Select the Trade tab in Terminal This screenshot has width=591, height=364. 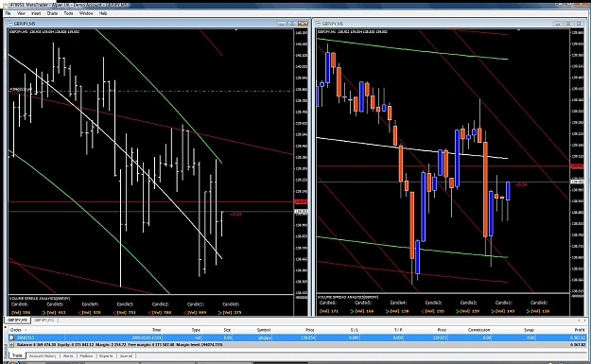17,355
